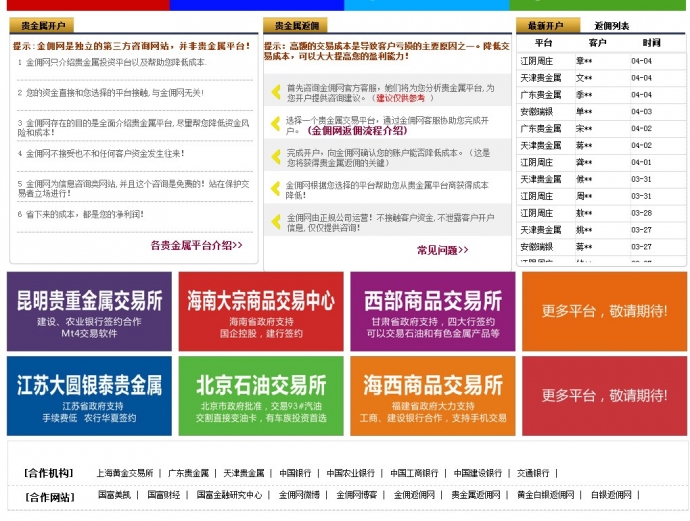Open the 广东贵金属 partner link
Image resolution: width=690 pixels, height=521 pixels.
pos(188,473)
